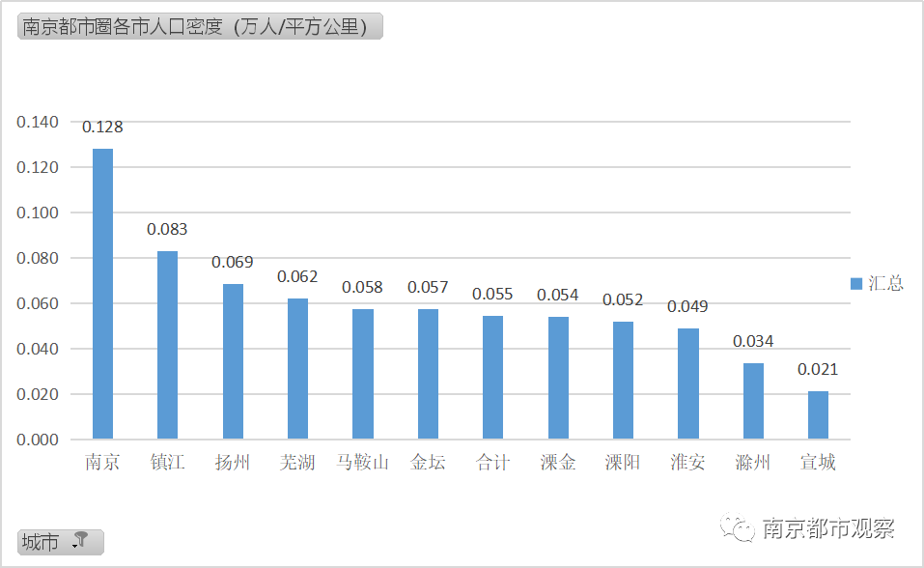Click the 南京 bar in the chart
Image resolution: width=924 pixels, height=568 pixels.
click(x=102, y=294)
